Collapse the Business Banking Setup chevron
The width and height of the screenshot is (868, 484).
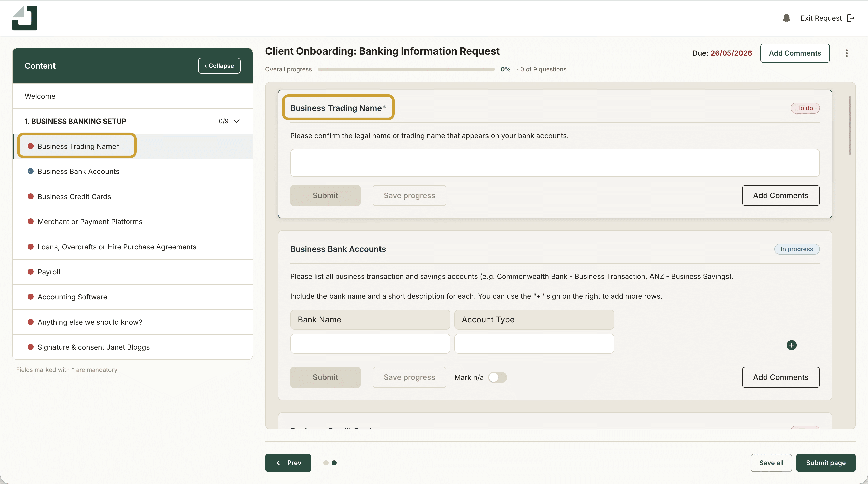pyautogui.click(x=237, y=121)
